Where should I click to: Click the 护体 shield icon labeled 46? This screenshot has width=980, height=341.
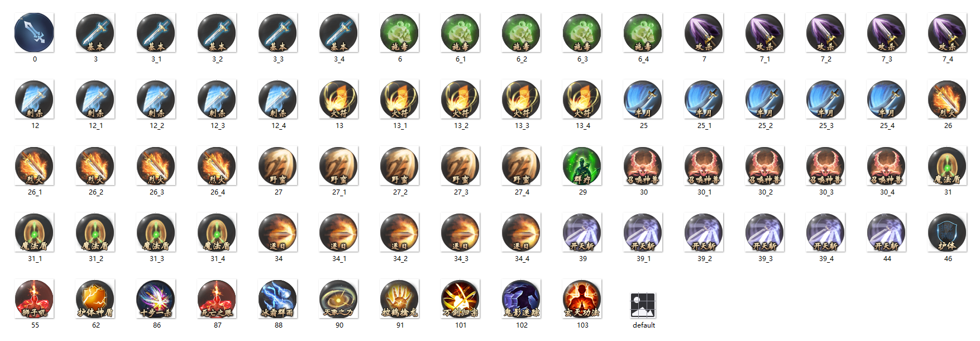948,233
